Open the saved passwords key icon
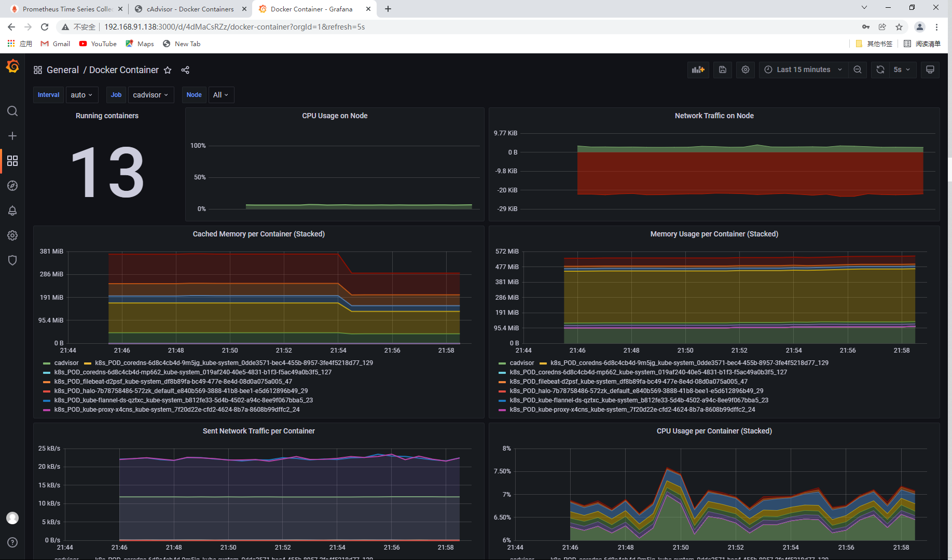The image size is (952, 560). coord(866,27)
